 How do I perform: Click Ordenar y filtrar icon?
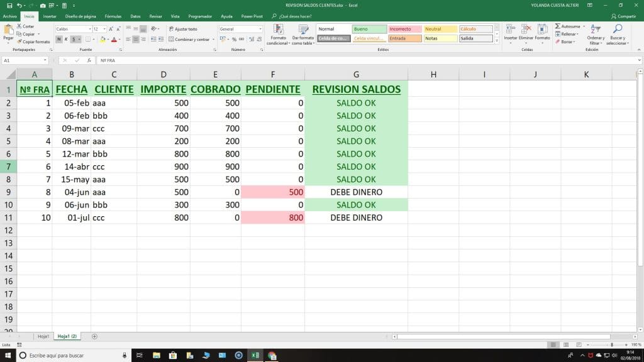[x=595, y=29]
